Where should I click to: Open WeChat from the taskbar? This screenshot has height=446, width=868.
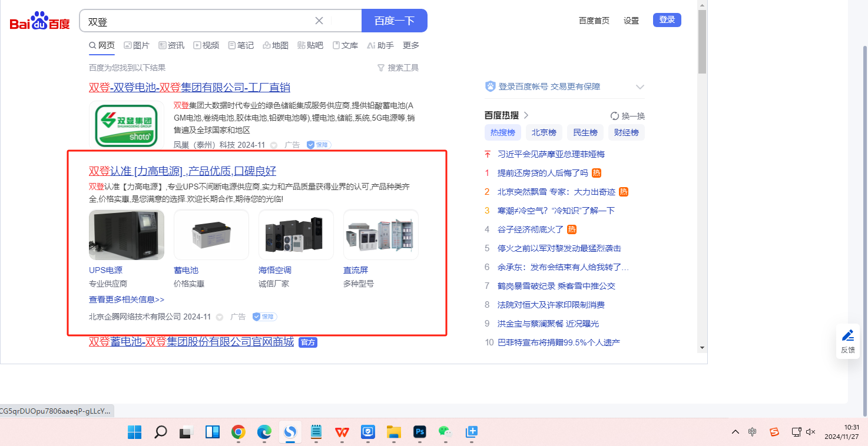pos(445,432)
